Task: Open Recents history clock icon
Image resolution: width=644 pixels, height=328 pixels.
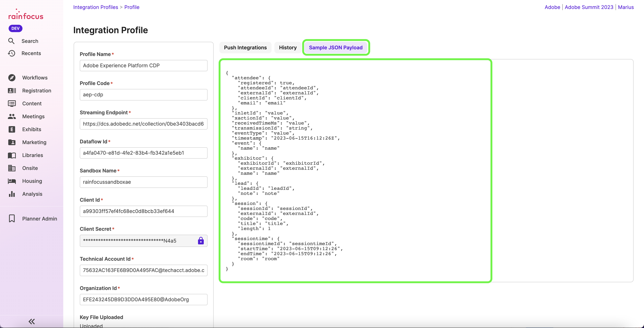Action: pyautogui.click(x=11, y=53)
